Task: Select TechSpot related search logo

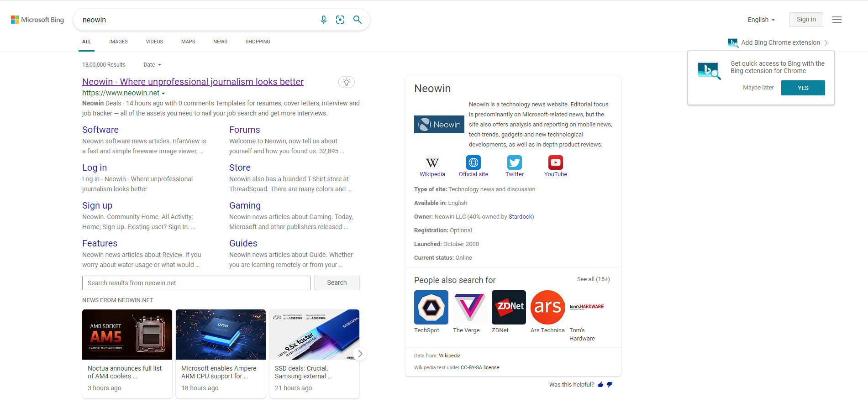Action: coord(431,307)
